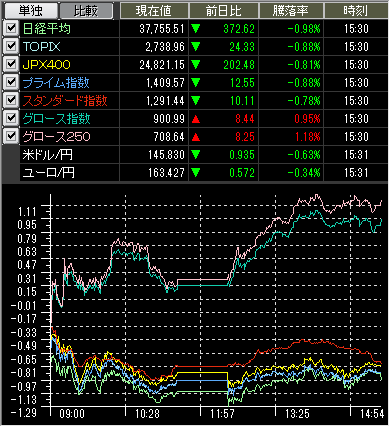Click the 騰落率 column header
The image size is (390, 427).
(x=291, y=11)
